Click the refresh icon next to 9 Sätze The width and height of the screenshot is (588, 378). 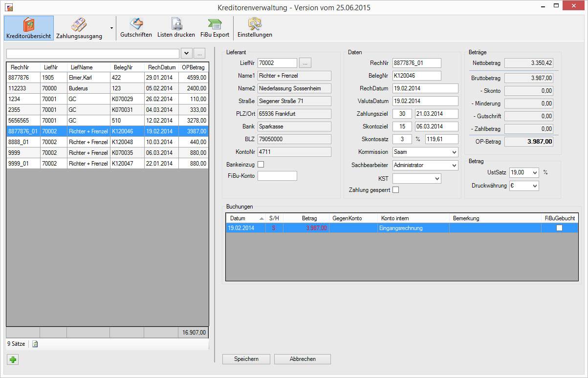pos(35,344)
